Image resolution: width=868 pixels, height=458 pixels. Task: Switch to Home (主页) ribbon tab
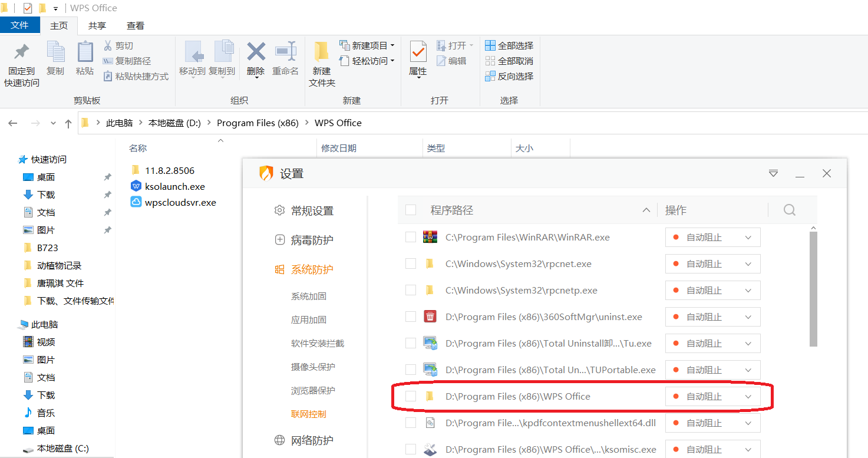click(59, 25)
